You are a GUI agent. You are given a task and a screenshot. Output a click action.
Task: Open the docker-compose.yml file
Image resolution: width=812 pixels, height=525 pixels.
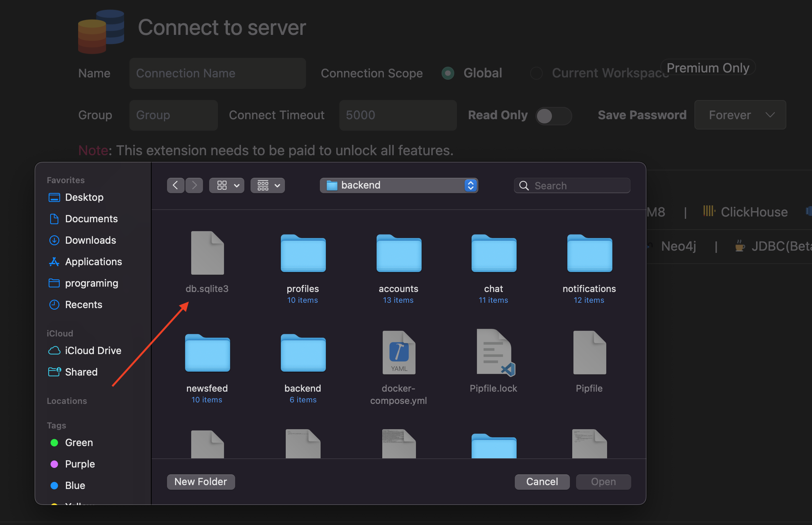point(398,353)
